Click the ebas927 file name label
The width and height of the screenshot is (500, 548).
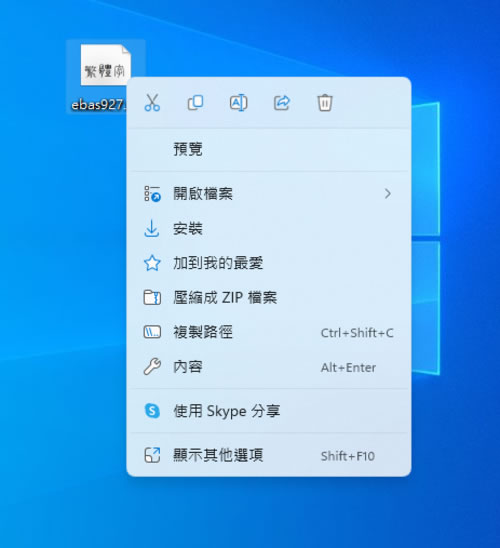point(99,105)
